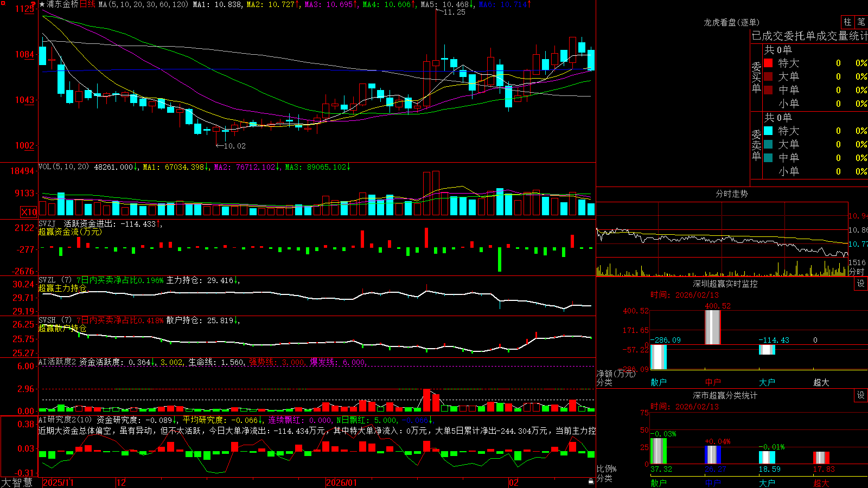Click the 爆发线: 6.000 value
This screenshot has width=868, height=488.
coord(338,362)
